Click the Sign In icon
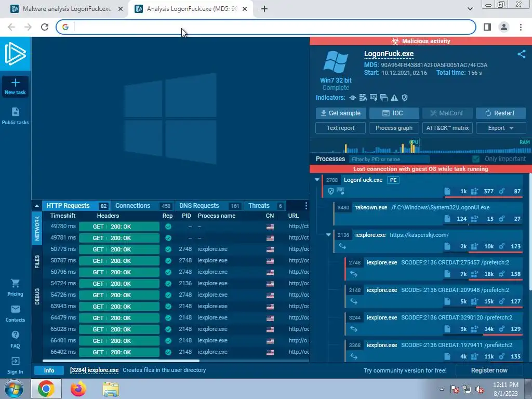532x399 pixels. pyautogui.click(x=15, y=361)
